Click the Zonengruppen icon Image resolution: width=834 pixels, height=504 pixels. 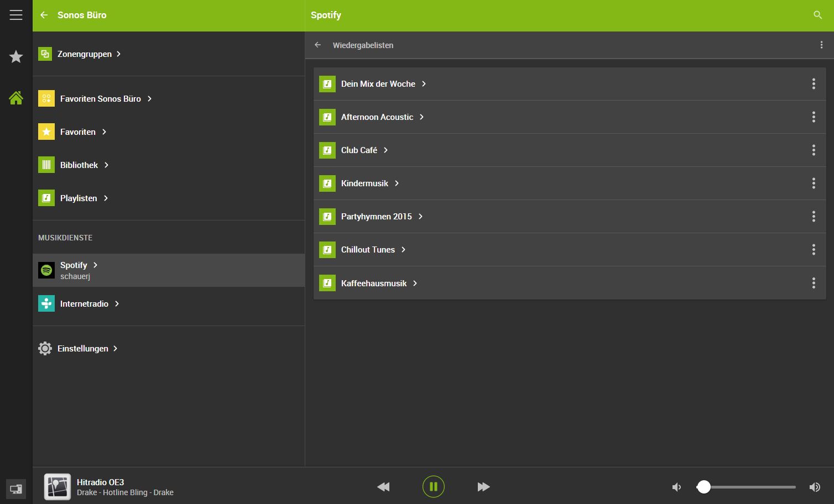45,54
